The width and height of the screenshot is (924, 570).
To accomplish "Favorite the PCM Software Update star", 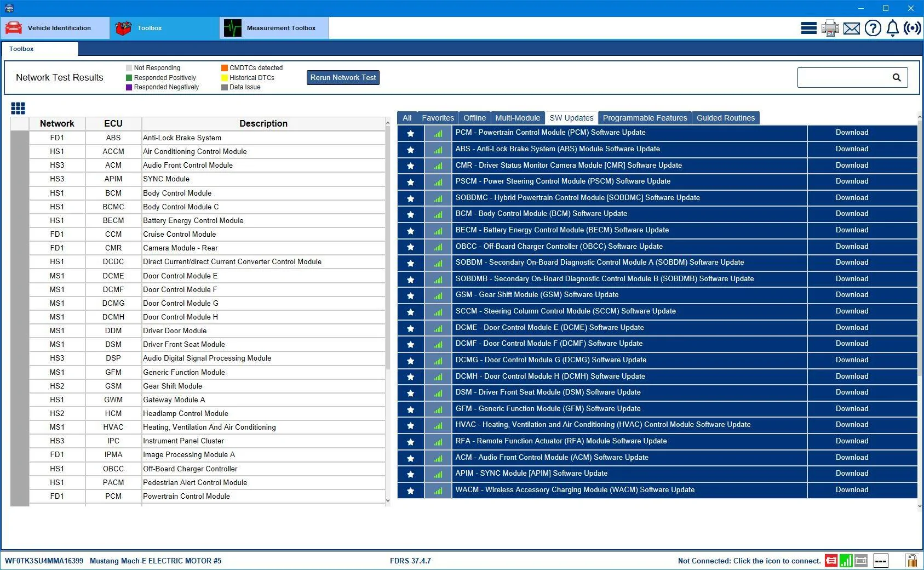I will 410,133.
